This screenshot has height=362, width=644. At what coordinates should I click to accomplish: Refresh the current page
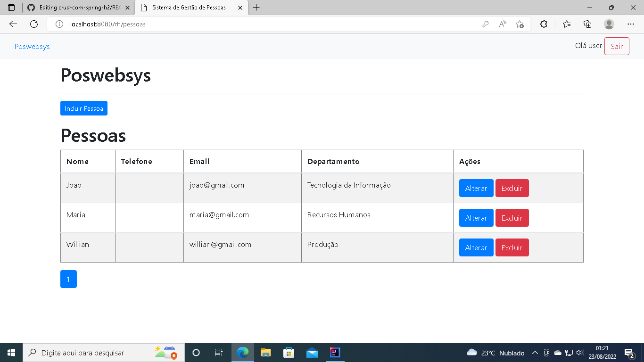tap(33, 24)
